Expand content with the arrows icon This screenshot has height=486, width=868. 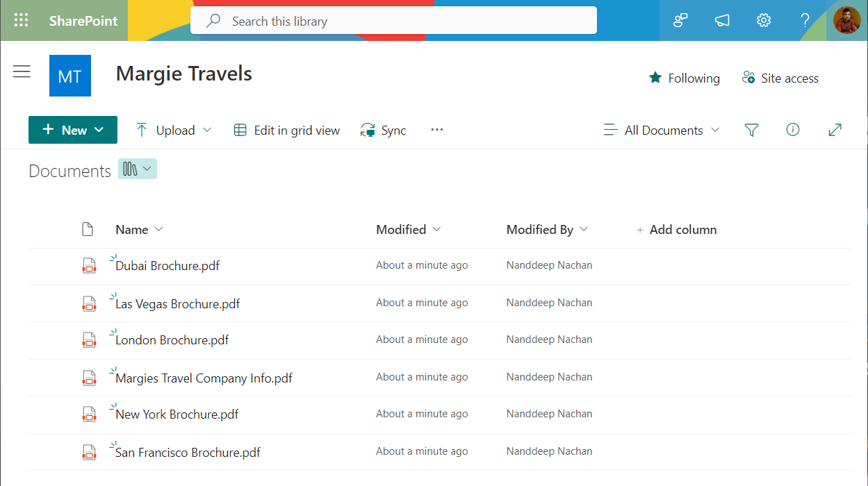tap(835, 130)
